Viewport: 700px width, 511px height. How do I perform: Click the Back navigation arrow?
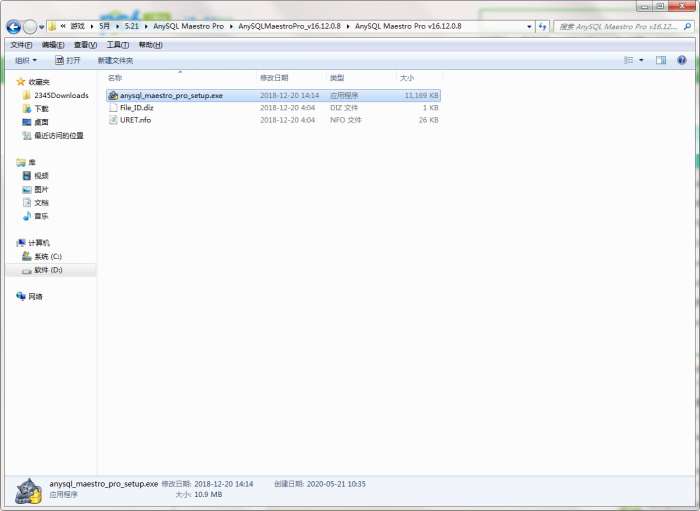(13, 27)
